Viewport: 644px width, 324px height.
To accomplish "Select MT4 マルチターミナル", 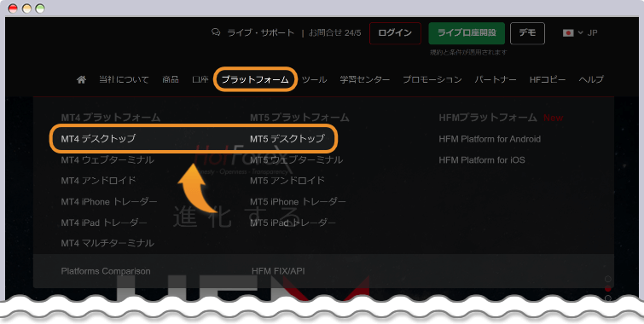I will coord(107,243).
